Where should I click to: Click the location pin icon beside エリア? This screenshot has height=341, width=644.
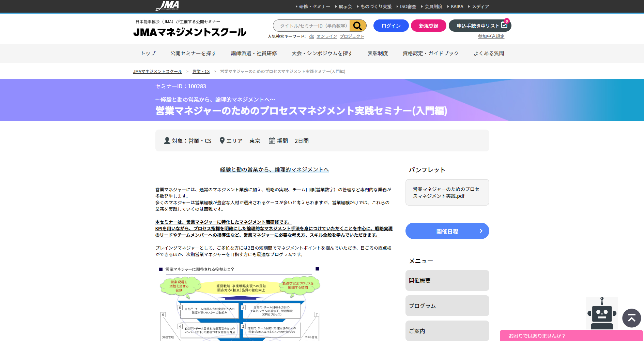(223, 140)
